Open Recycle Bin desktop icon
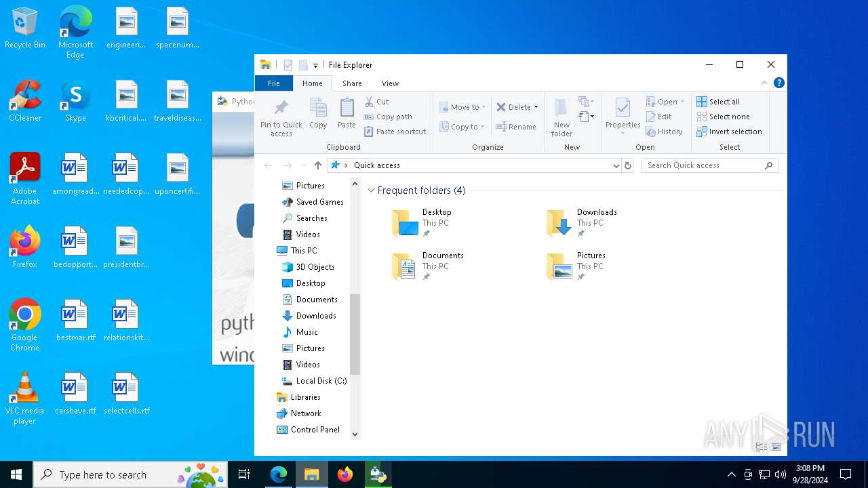The image size is (868, 488). click(x=25, y=28)
